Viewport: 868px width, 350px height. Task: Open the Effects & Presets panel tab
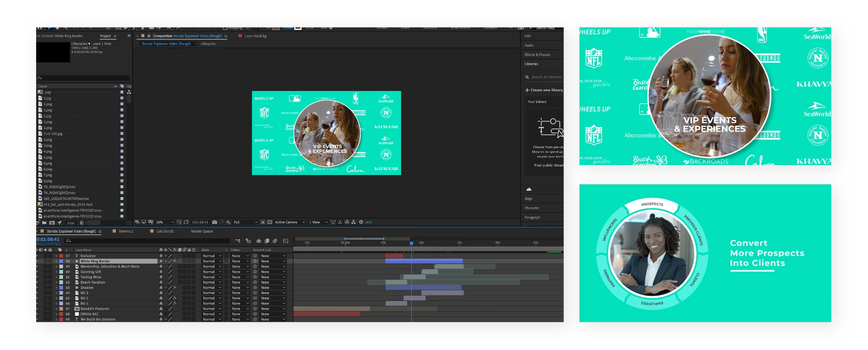[x=537, y=55]
